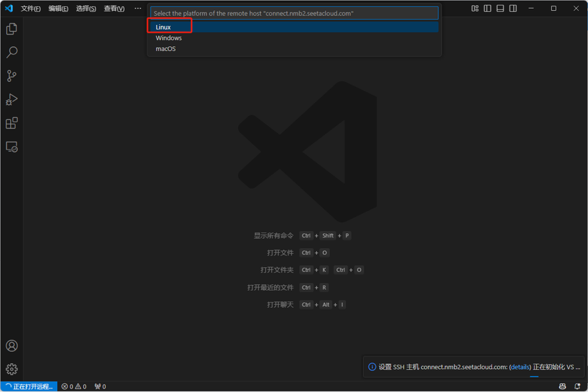This screenshot has height=392, width=588.
Task: Open the Explorer view in activity bar
Action: click(12, 29)
